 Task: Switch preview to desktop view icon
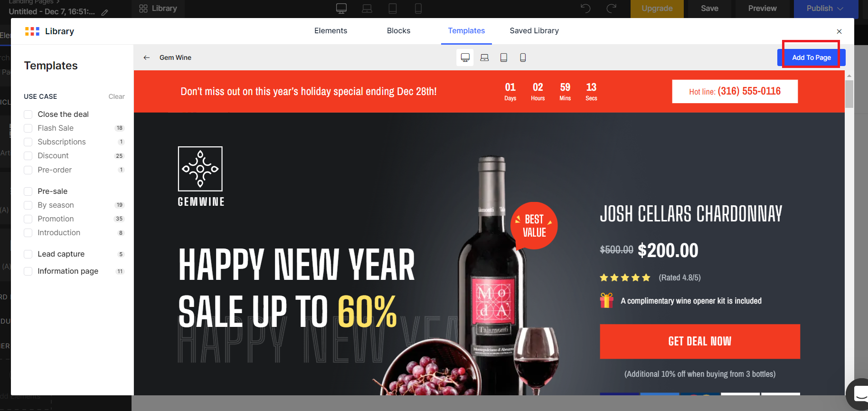tap(465, 57)
